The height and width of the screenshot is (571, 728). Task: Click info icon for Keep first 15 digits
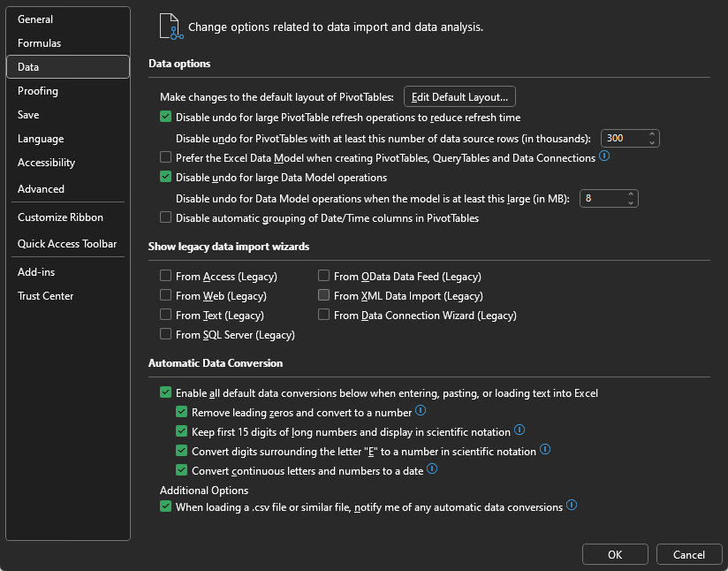point(519,430)
